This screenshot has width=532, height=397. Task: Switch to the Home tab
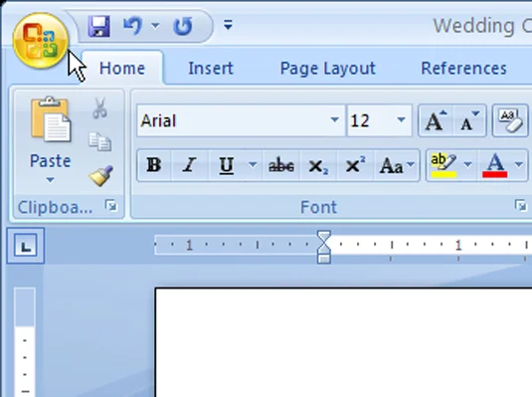[x=122, y=69]
